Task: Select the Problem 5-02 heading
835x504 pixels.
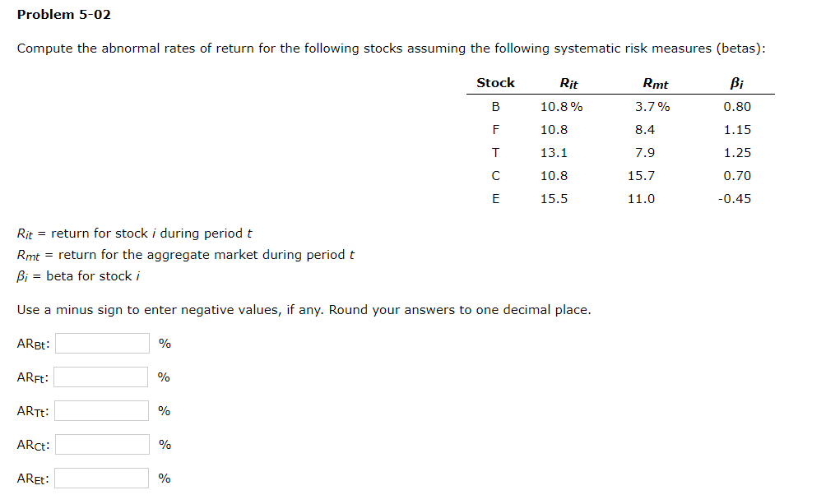Action: [63, 14]
